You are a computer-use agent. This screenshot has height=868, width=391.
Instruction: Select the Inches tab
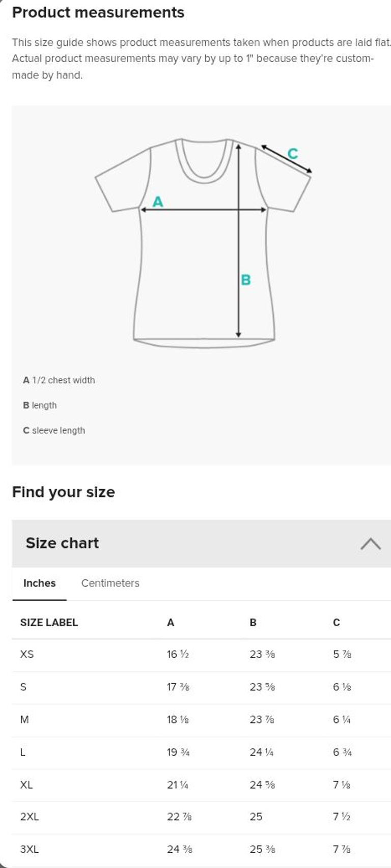point(39,583)
